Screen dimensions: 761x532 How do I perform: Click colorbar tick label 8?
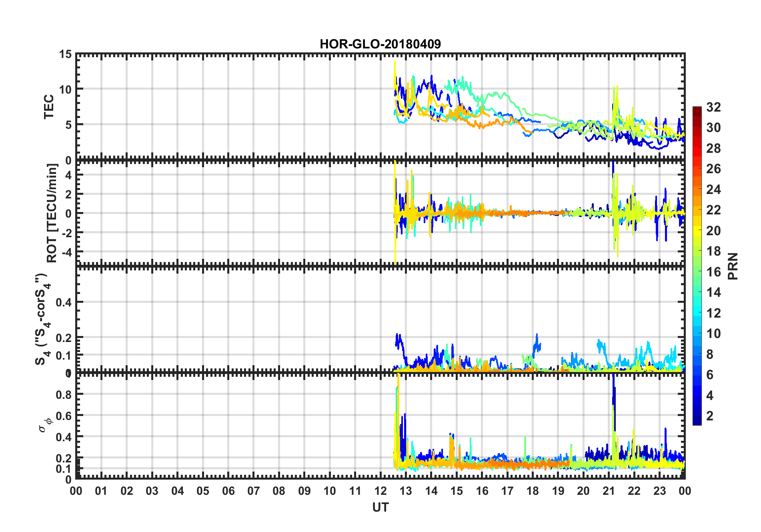tap(710, 354)
